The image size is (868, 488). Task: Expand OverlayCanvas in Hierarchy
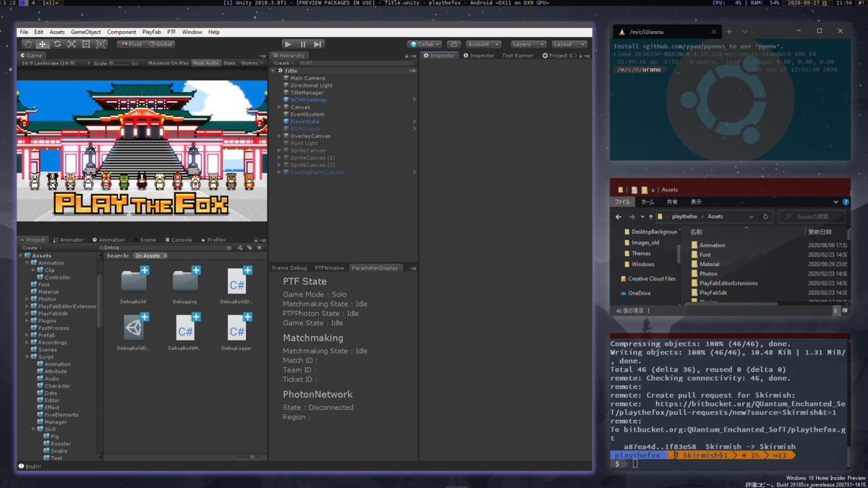coord(279,136)
